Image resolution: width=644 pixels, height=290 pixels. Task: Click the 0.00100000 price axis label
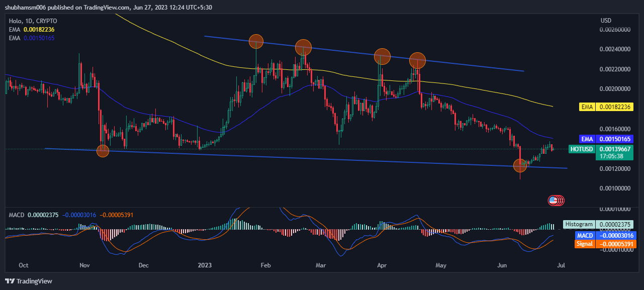[x=615, y=188]
